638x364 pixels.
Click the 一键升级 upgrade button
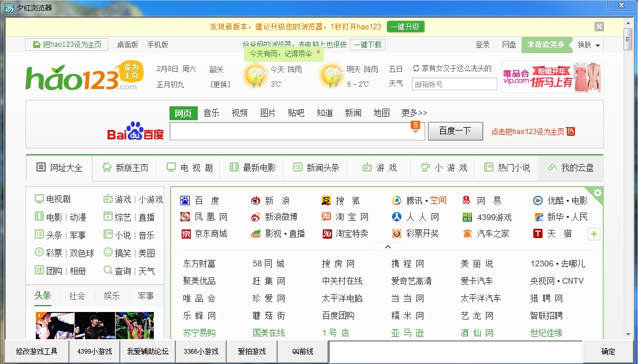click(x=405, y=27)
